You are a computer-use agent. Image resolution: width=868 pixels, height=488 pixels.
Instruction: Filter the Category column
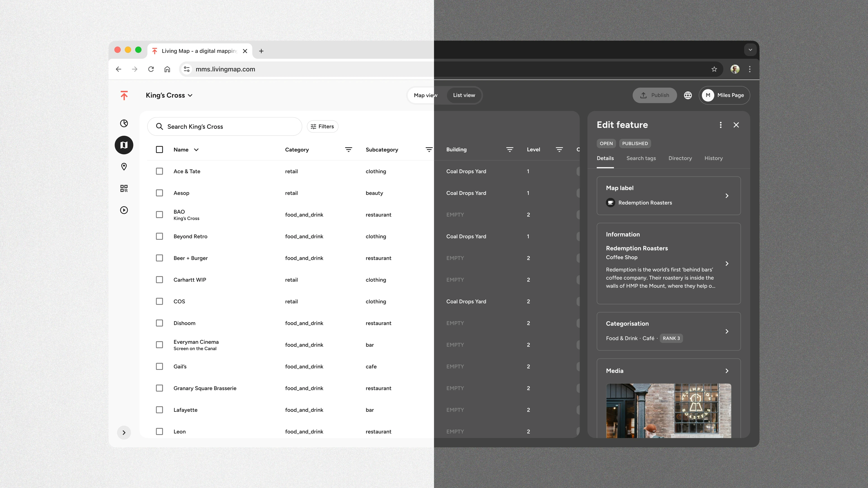point(349,150)
